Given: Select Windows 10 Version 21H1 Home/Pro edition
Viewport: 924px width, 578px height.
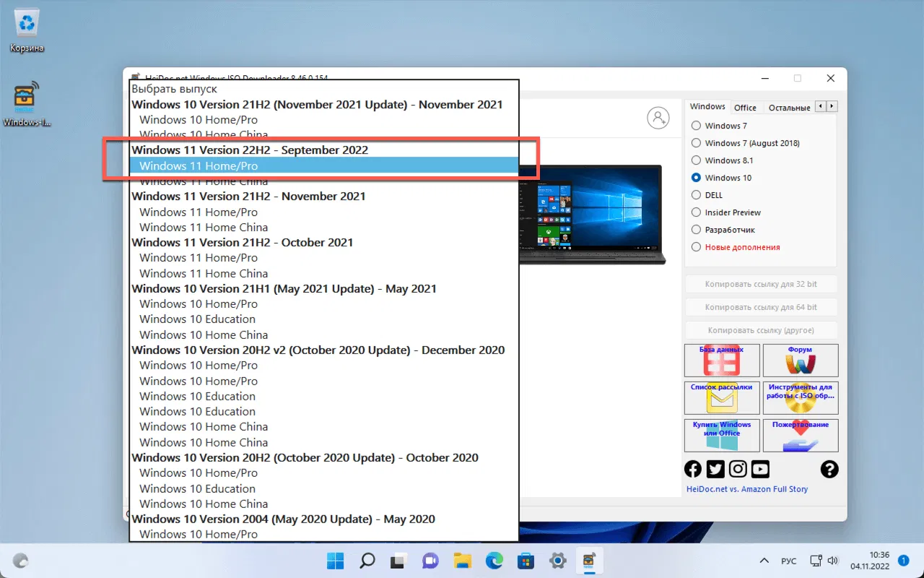Looking at the screenshot, I should coord(198,303).
